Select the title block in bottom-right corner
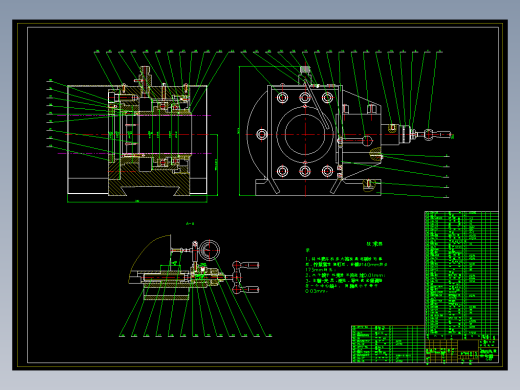 [462, 348]
